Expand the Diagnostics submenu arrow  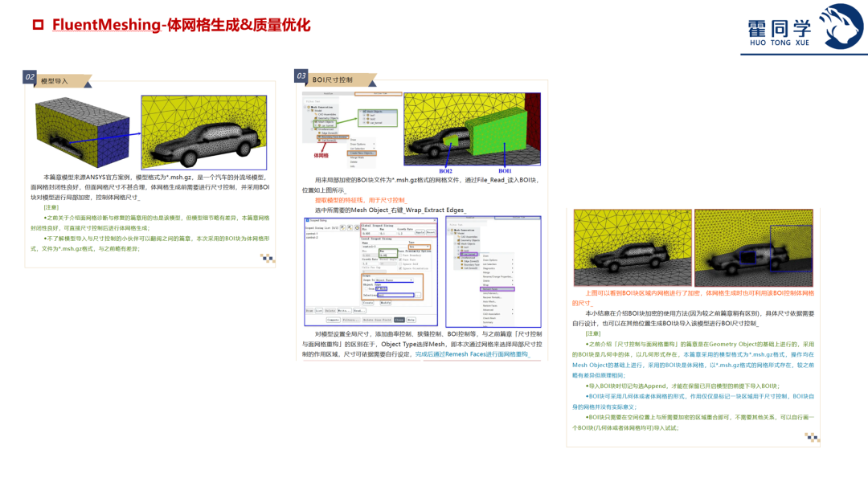tap(513, 268)
